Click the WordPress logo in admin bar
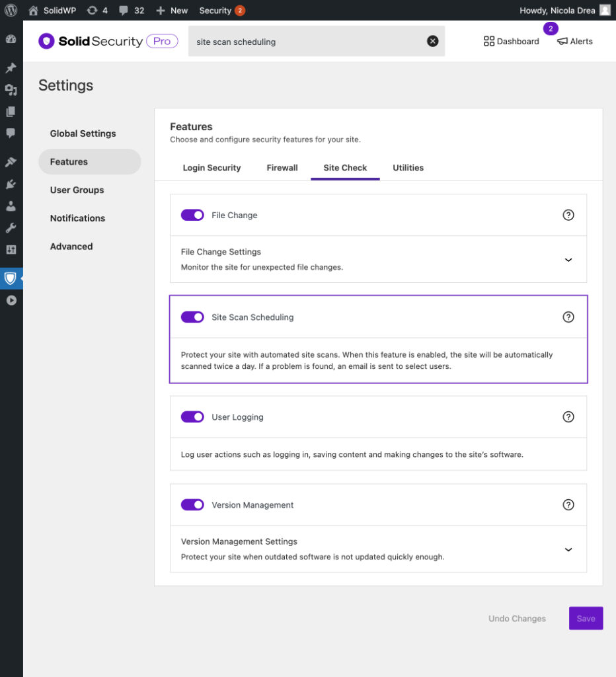This screenshot has width=616, height=677. point(11,11)
